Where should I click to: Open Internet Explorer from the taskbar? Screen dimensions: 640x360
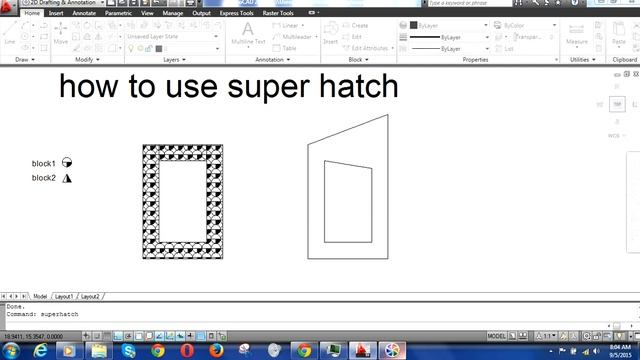40,351
